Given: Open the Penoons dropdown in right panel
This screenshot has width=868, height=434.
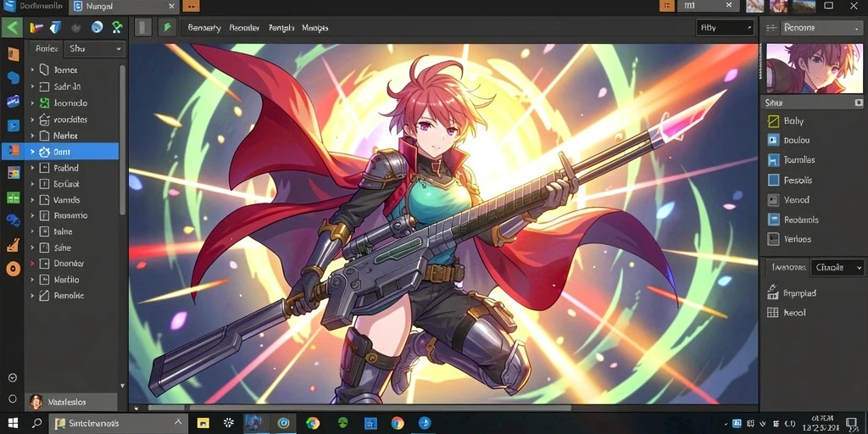Looking at the screenshot, I should [x=821, y=27].
